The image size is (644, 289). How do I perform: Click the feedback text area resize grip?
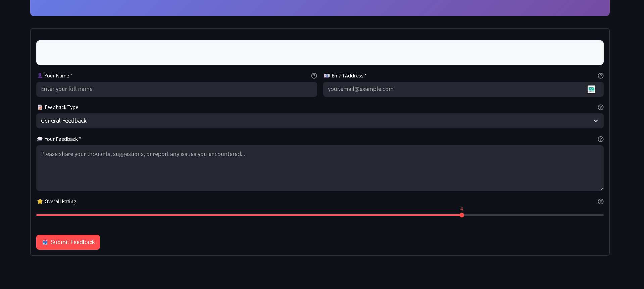pyautogui.click(x=601, y=189)
